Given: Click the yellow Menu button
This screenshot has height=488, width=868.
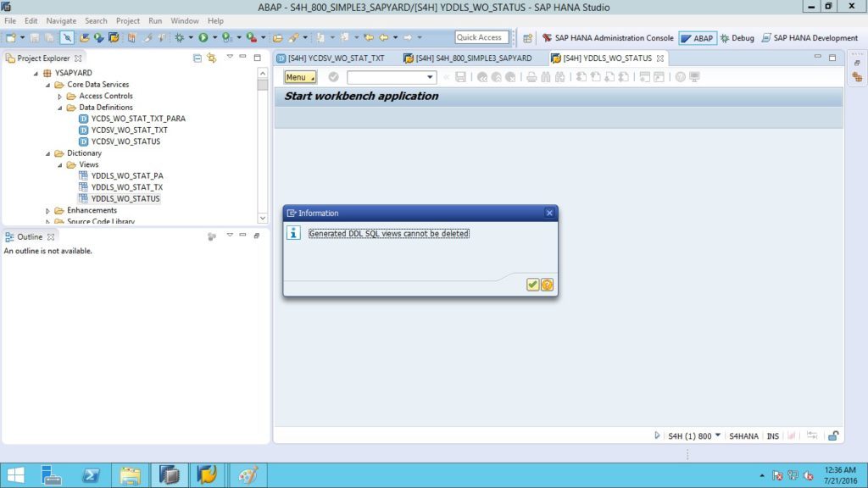Looking at the screenshot, I should [x=300, y=77].
